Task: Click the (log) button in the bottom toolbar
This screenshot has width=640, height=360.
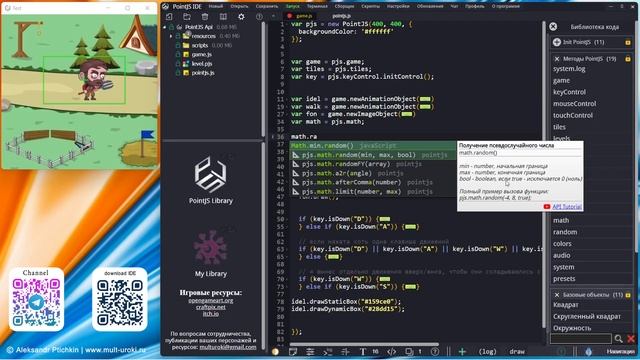Action: [487, 351]
